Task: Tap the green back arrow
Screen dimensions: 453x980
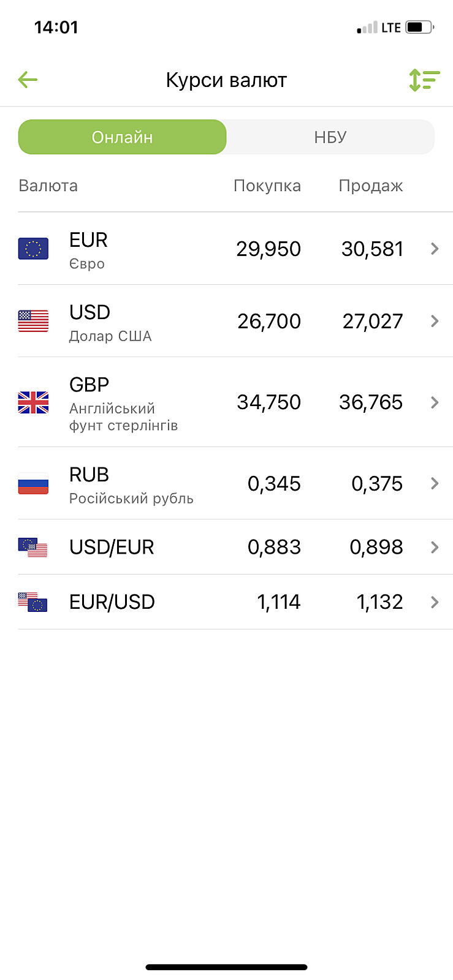Action: [x=28, y=80]
